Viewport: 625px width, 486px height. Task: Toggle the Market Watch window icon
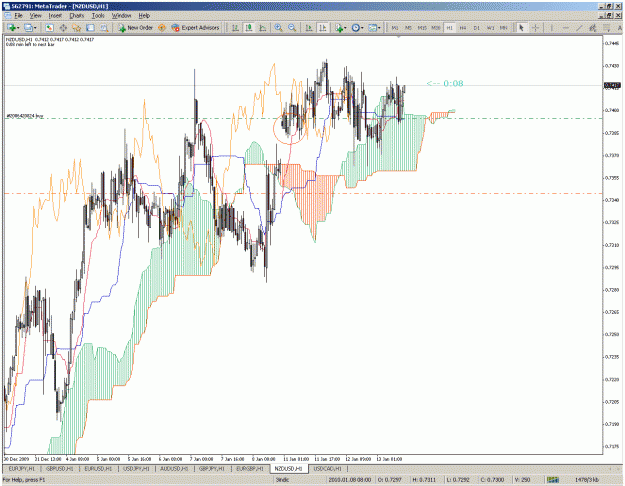[x=49, y=28]
